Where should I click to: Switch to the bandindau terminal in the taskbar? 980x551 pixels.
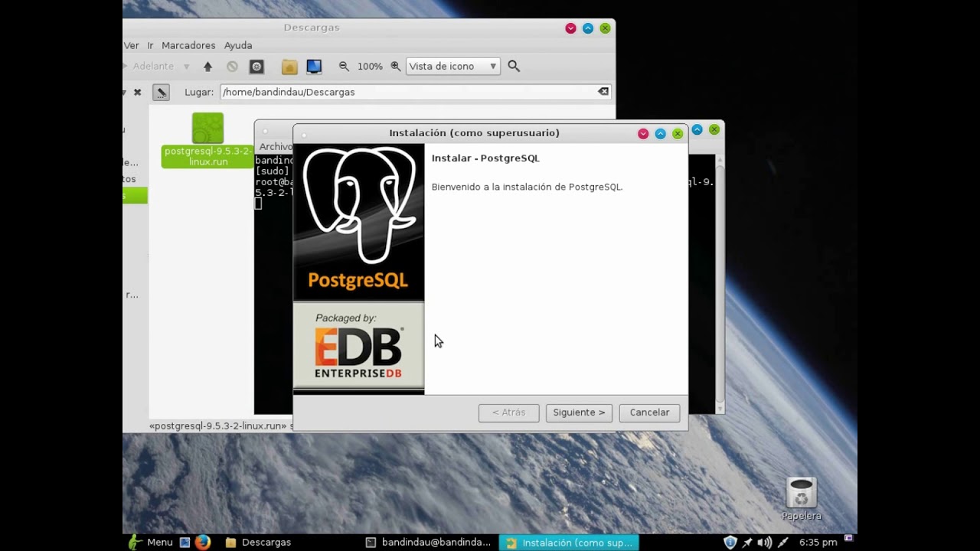click(428, 542)
